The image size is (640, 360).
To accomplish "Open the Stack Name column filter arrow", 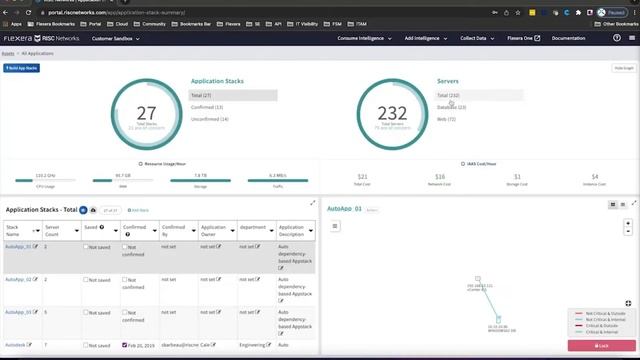I will click(x=38, y=231).
